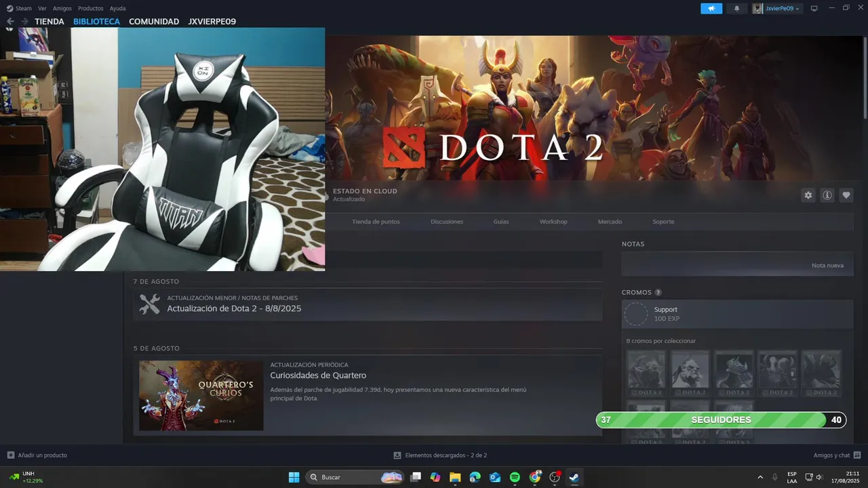Open Dota 2 settings gear
The width and height of the screenshot is (868, 488).
[x=808, y=195]
